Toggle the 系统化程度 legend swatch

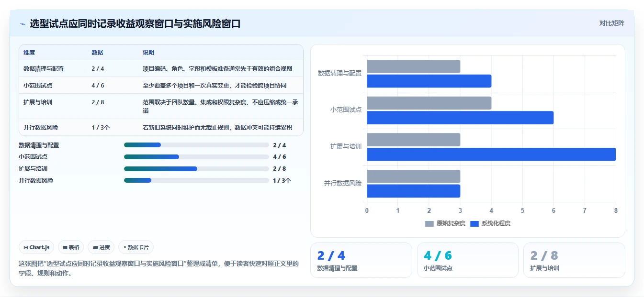pyautogui.click(x=475, y=223)
